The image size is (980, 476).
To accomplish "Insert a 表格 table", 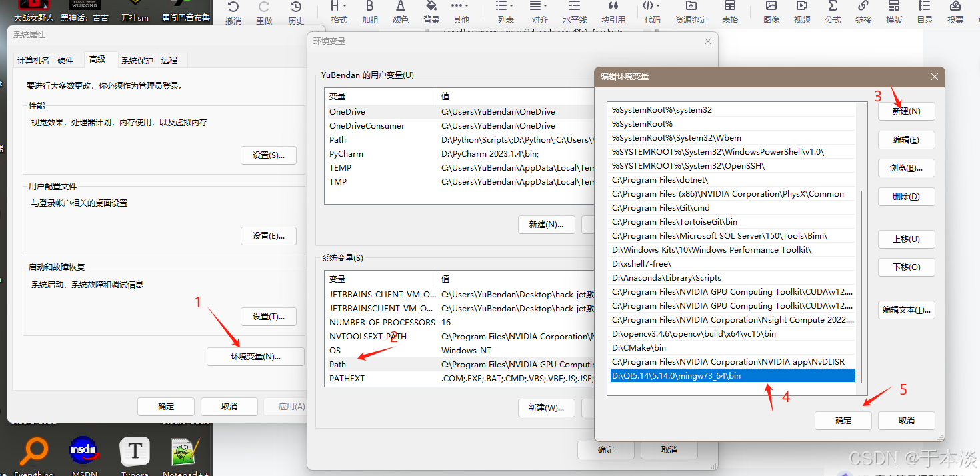I will pos(730,6).
